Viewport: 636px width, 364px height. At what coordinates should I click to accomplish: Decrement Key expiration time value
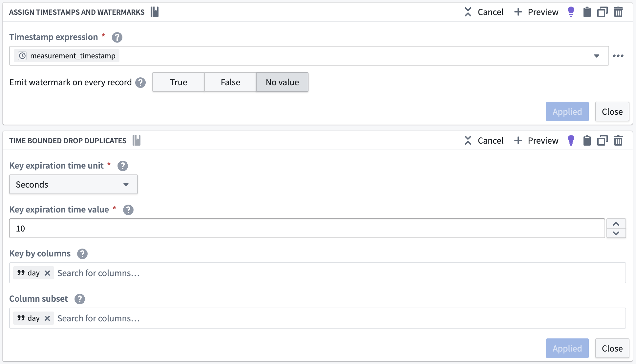pos(616,233)
